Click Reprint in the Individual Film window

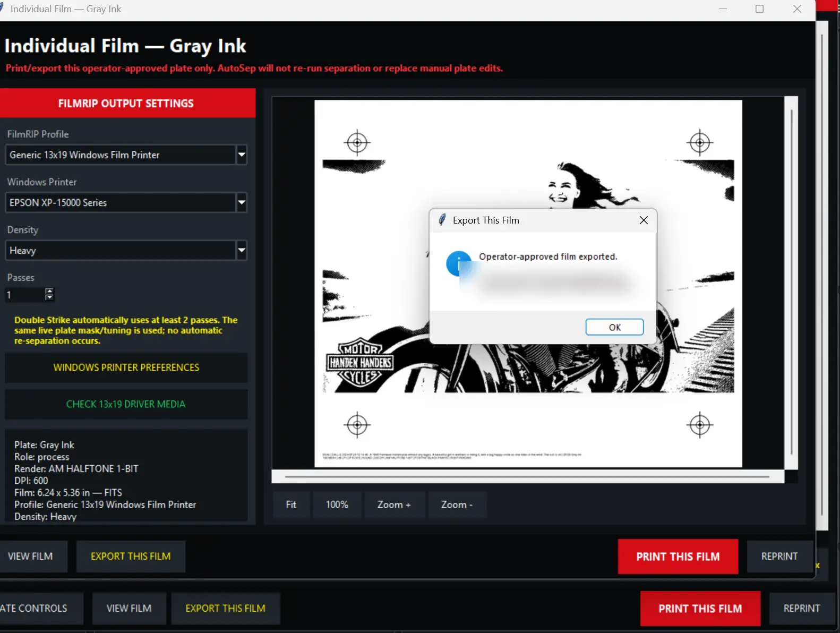(779, 556)
